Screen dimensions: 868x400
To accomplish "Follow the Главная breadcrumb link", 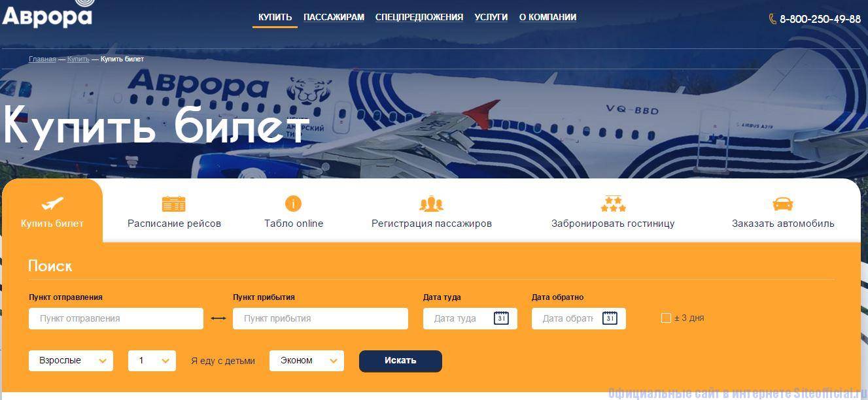I will (x=43, y=59).
